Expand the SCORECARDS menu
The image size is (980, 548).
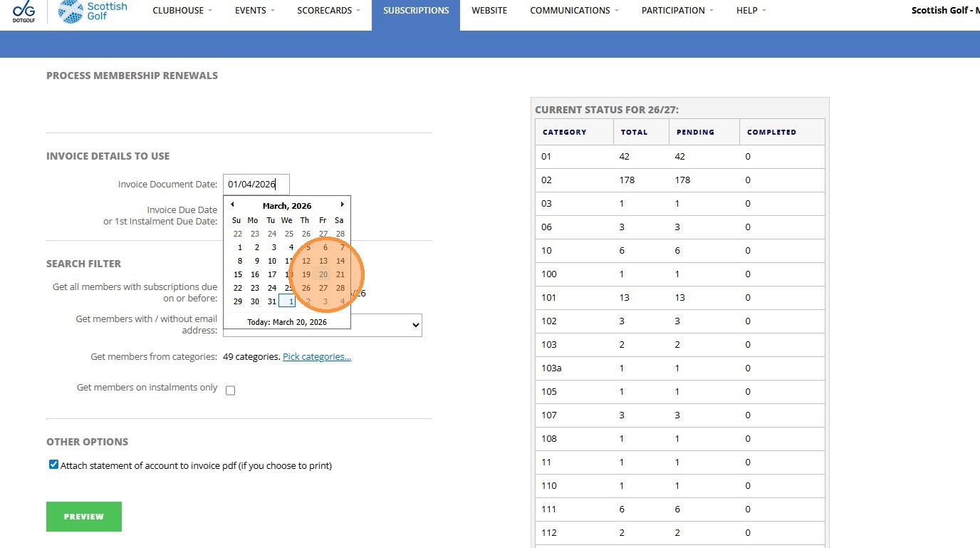click(328, 11)
